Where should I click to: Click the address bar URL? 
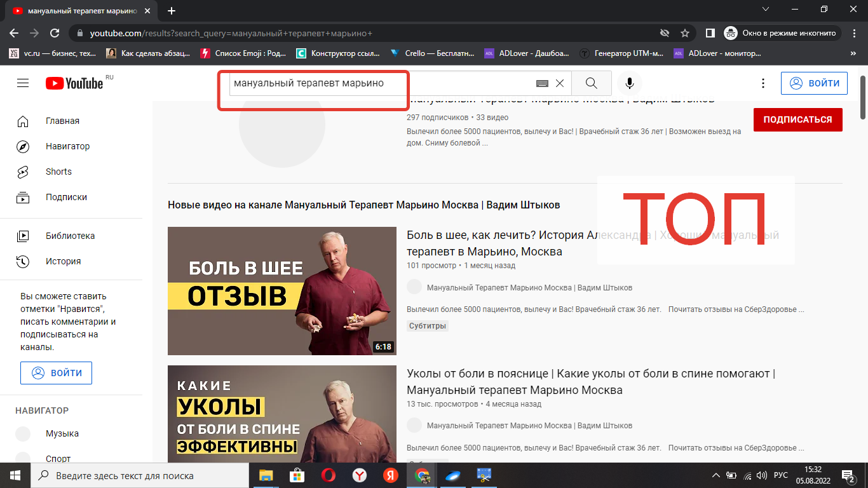point(231,33)
